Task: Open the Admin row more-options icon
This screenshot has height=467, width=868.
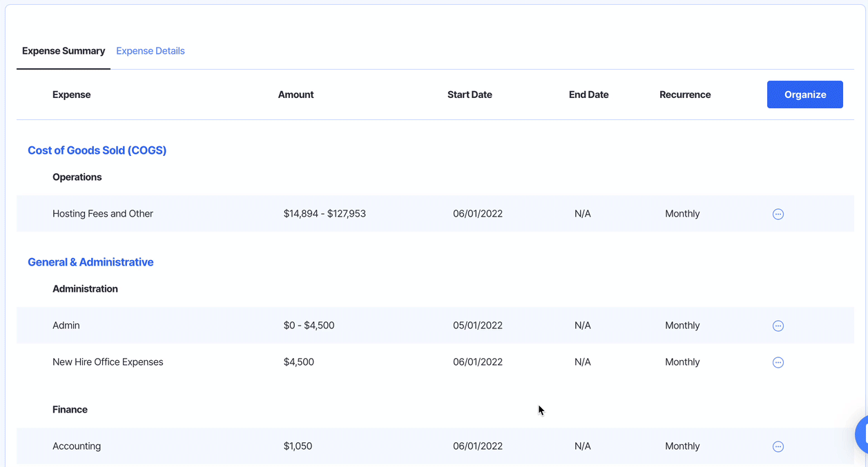Action: pos(778,326)
